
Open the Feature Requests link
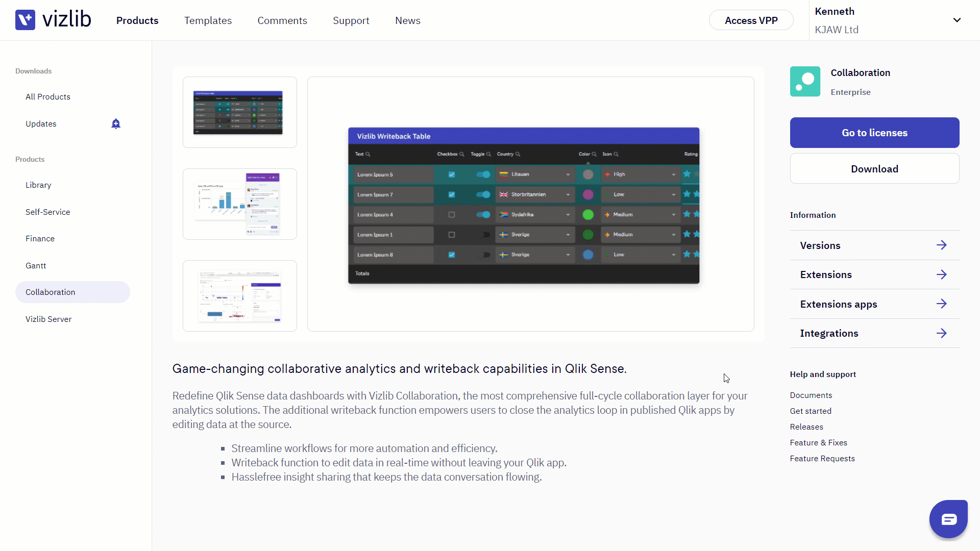tap(822, 458)
